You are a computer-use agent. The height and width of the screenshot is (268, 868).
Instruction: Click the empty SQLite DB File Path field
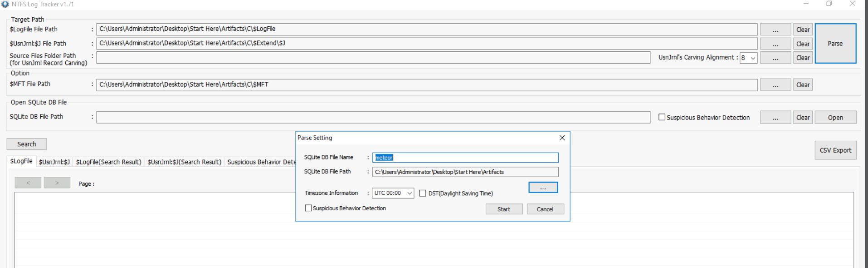coord(373,117)
